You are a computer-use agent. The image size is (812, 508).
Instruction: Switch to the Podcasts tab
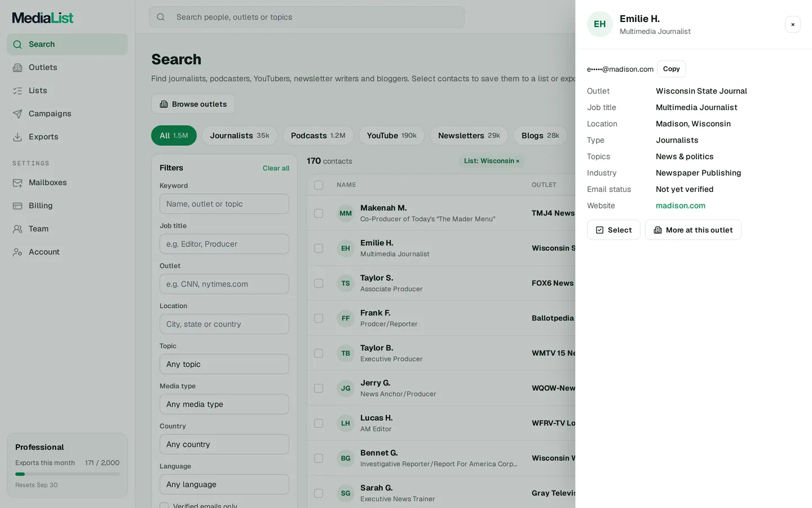click(318, 135)
